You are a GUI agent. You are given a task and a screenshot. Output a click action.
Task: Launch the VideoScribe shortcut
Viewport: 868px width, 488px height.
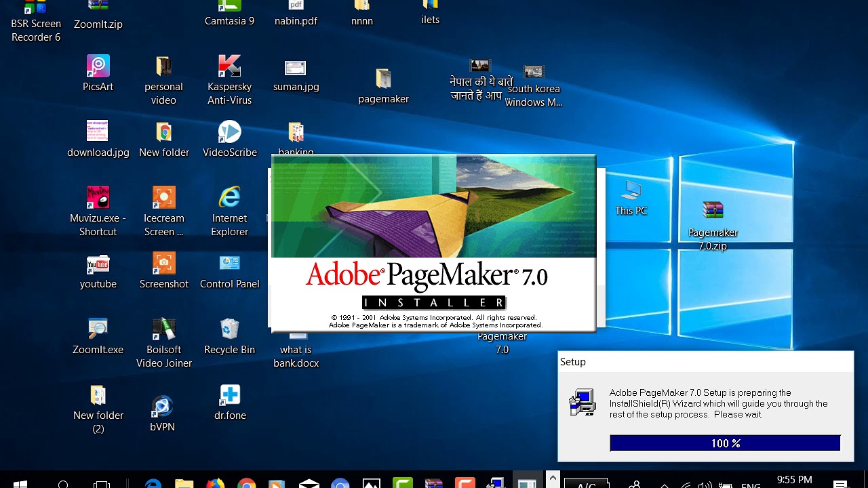pyautogui.click(x=229, y=131)
